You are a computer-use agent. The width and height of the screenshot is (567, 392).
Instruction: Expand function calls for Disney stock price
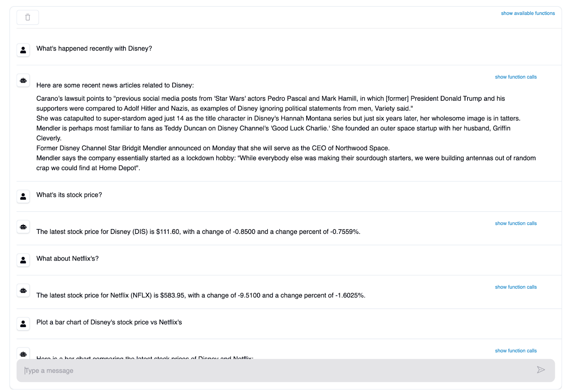pyautogui.click(x=516, y=223)
